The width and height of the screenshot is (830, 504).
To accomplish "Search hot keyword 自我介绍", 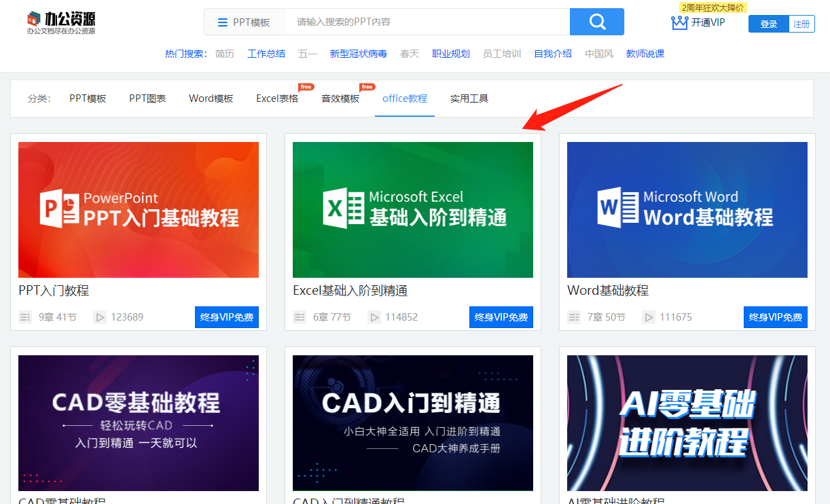I will (553, 54).
